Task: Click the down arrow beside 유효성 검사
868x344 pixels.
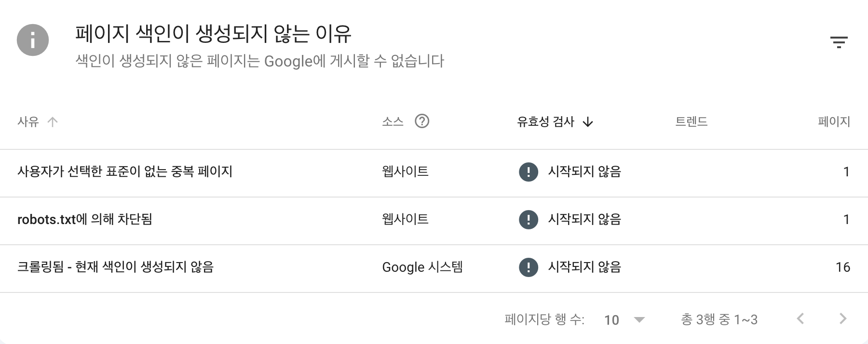Action: pos(588,122)
